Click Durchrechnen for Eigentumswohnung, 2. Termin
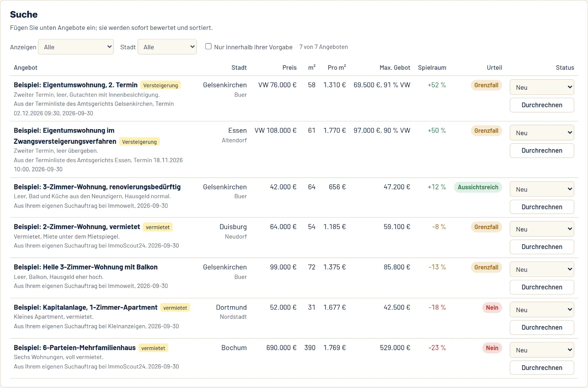Viewport: 588px width, 388px height. 542,105
